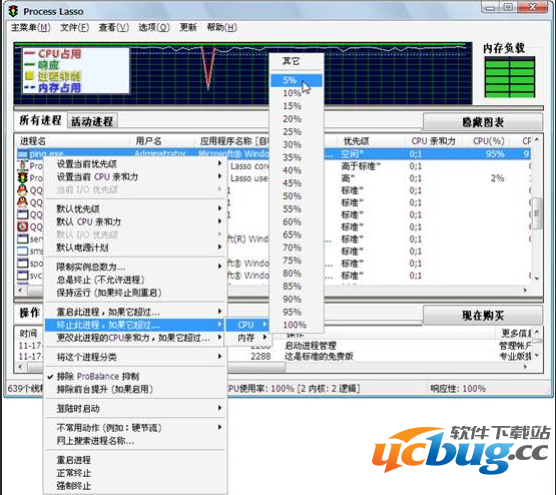Screen dimensions: 556x495
Task: Choose 50% CPU threshold
Action: 296,196
